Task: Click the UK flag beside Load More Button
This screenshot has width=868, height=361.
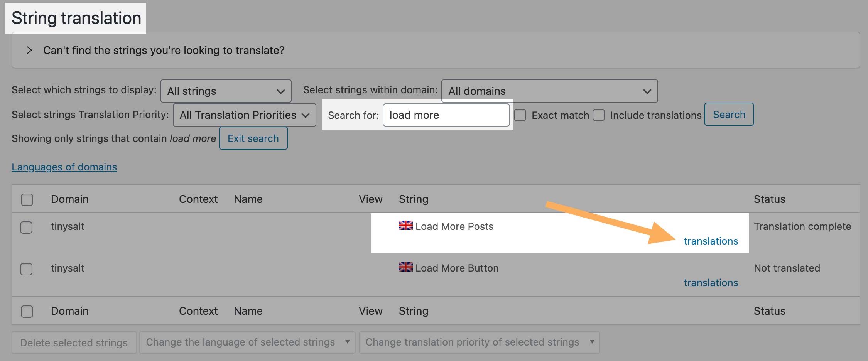Action: (405, 267)
